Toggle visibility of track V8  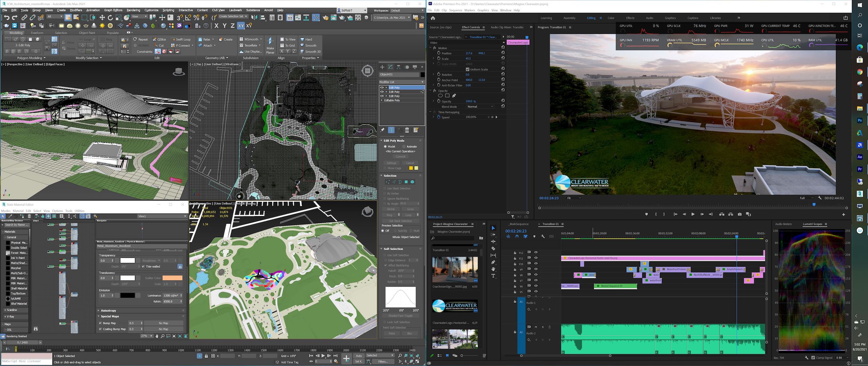(x=536, y=275)
